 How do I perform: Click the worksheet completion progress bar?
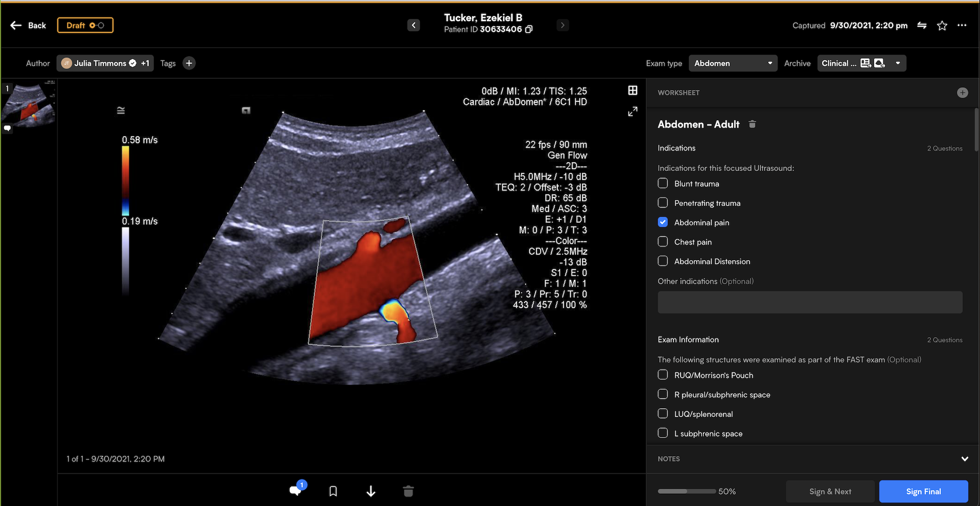pos(687,492)
